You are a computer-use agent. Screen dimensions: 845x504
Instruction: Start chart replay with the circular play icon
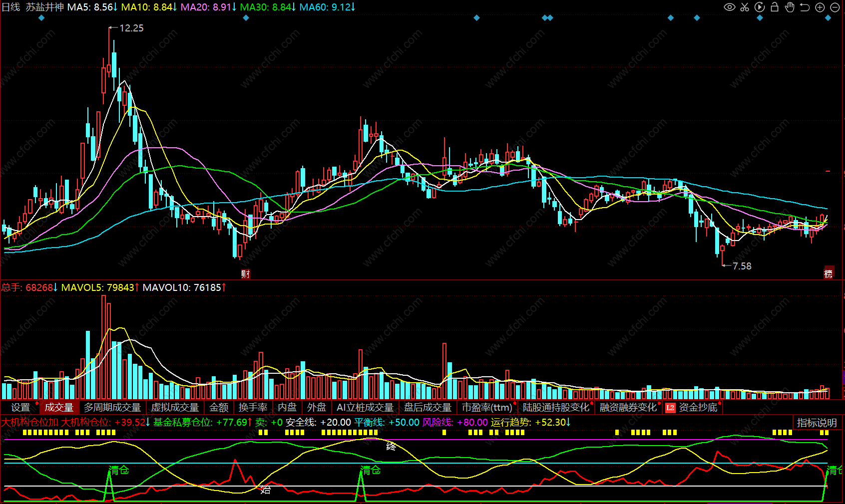(760, 7)
